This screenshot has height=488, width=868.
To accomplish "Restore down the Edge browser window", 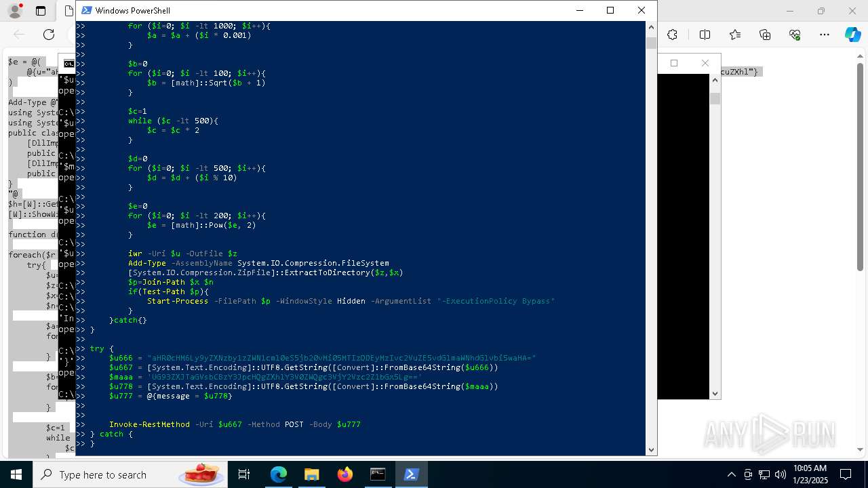I will [821, 11].
